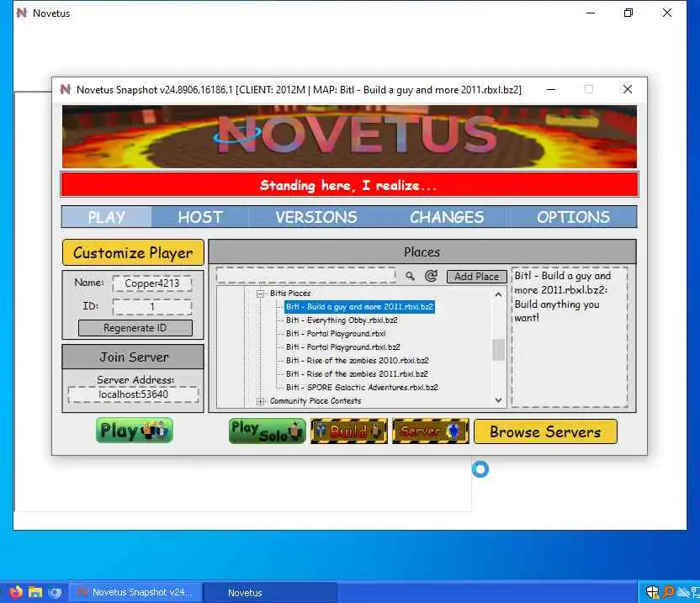The height and width of the screenshot is (603, 700).
Task: Select 'Bitl - SPORE Galactic Adventures.rbxl.bz2'
Action: click(362, 388)
